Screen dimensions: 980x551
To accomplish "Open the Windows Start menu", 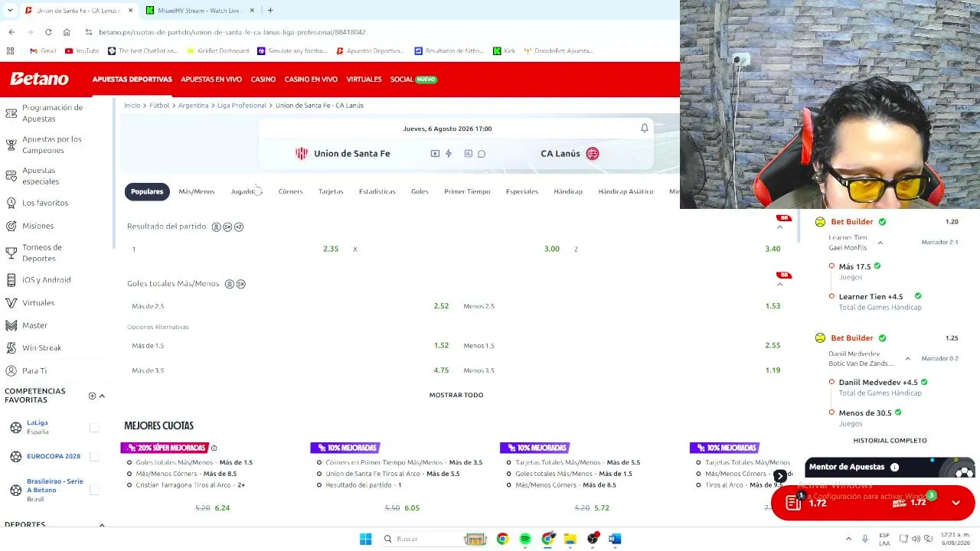I will coord(365,539).
